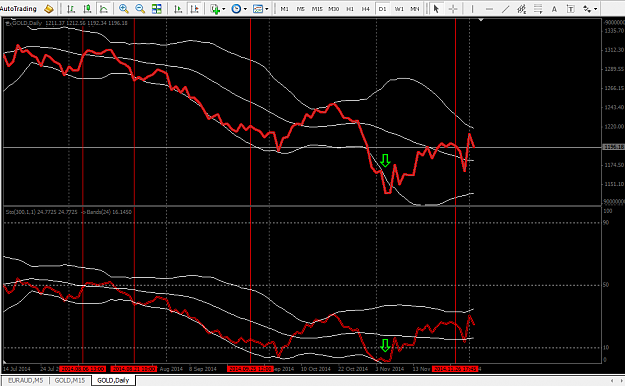Draw a horizontal line tool
Screen dimensions: 625x386
[x=489, y=8]
